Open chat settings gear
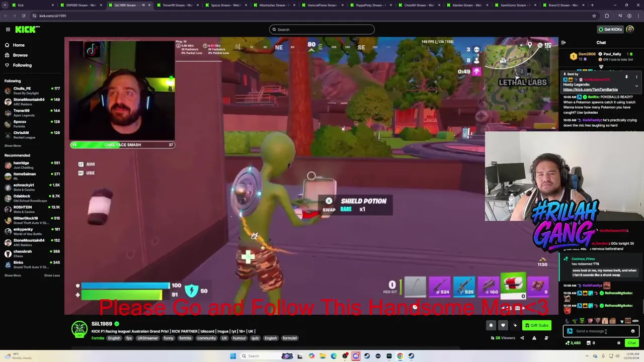 click(619, 343)
